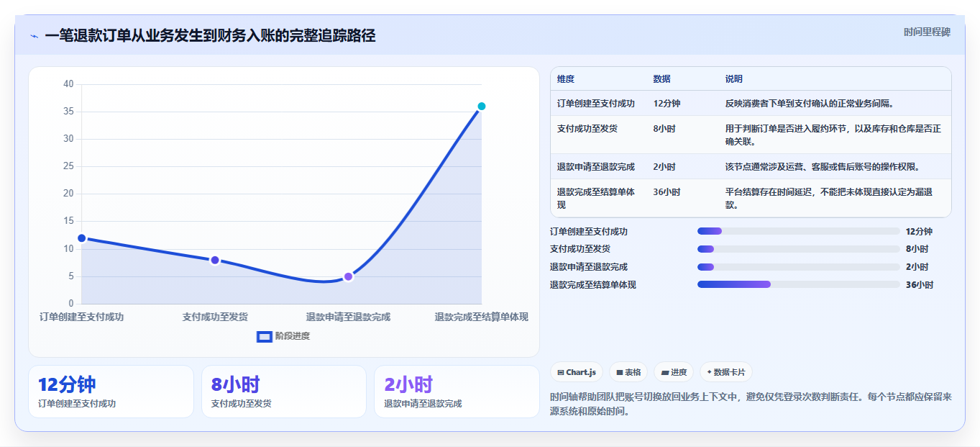Click the Chart.js tag
The image size is (980, 447).
(x=577, y=372)
